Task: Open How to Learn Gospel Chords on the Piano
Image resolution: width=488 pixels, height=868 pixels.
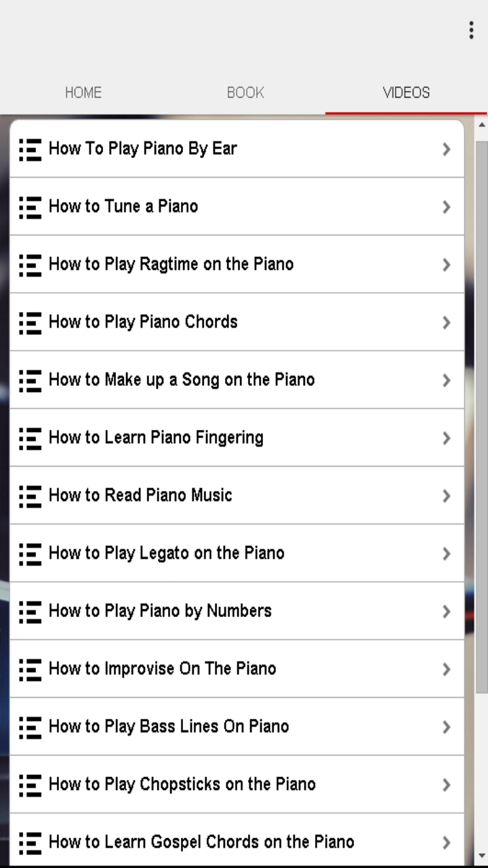Action: click(x=201, y=842)
